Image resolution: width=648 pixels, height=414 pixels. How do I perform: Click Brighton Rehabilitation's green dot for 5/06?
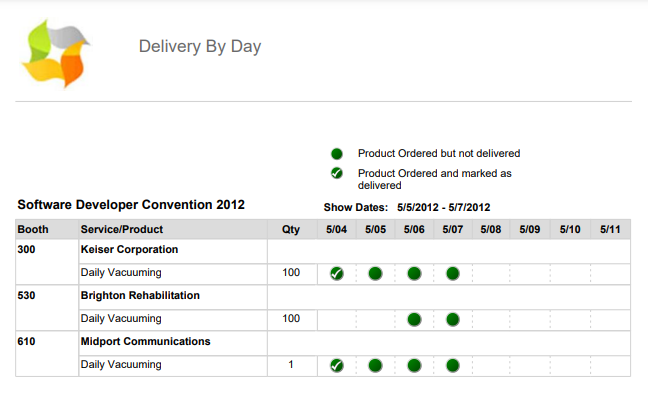(x=414, y=319)
